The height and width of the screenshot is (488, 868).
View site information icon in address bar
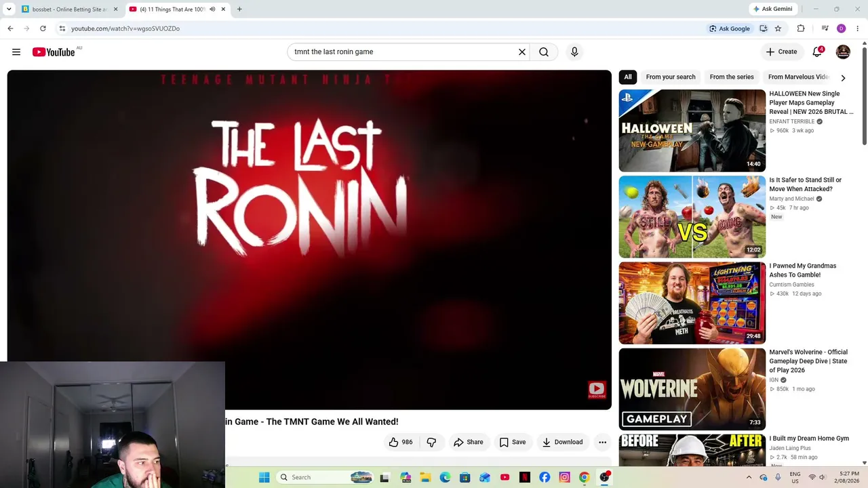62,28
